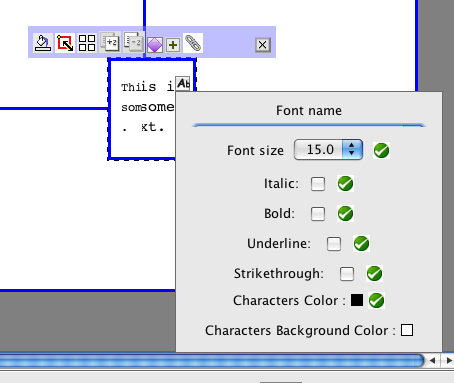The height and width of the screenshot is (383, 454).
Task: Toggle the Bold checkbox
Action: pos(318,214)
